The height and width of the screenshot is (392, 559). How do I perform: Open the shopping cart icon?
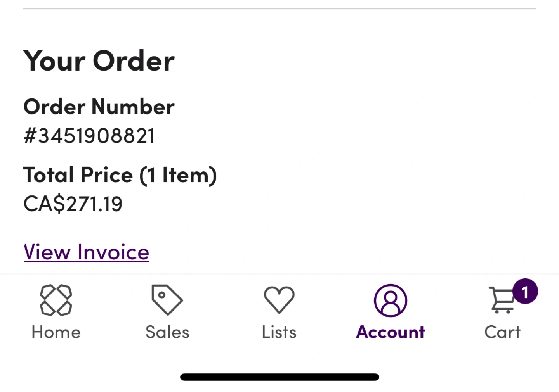(x=502, y=300)
